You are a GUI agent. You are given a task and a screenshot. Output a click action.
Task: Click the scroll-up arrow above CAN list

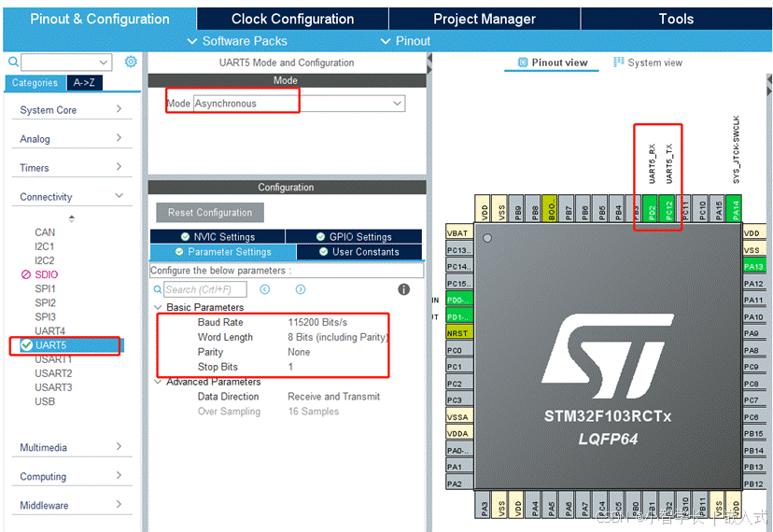tap(72, 218)
